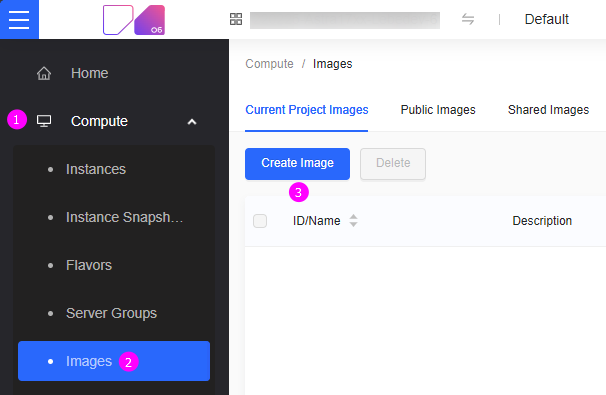Click Images in the breadcrumb
The width and height of the screenshot is (606, 395).
point(332,64)
